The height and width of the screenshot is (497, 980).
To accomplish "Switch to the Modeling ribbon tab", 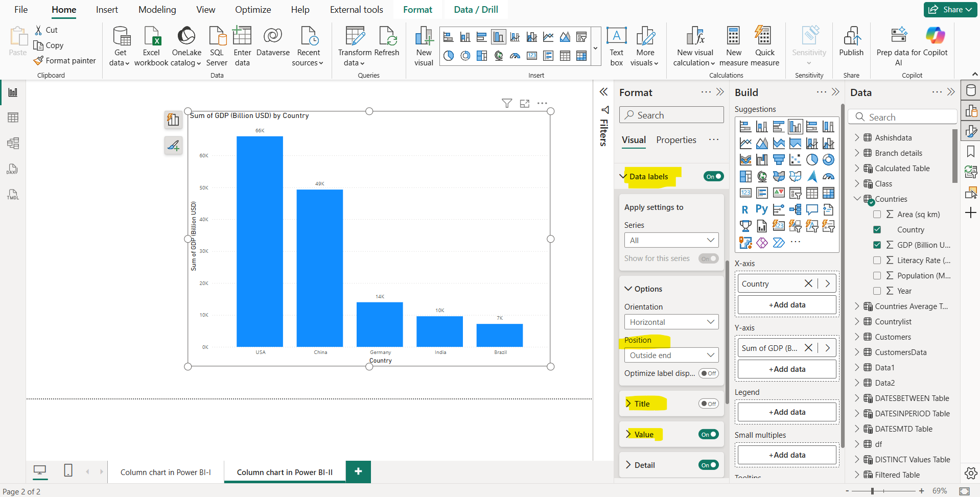I will 157,9.
